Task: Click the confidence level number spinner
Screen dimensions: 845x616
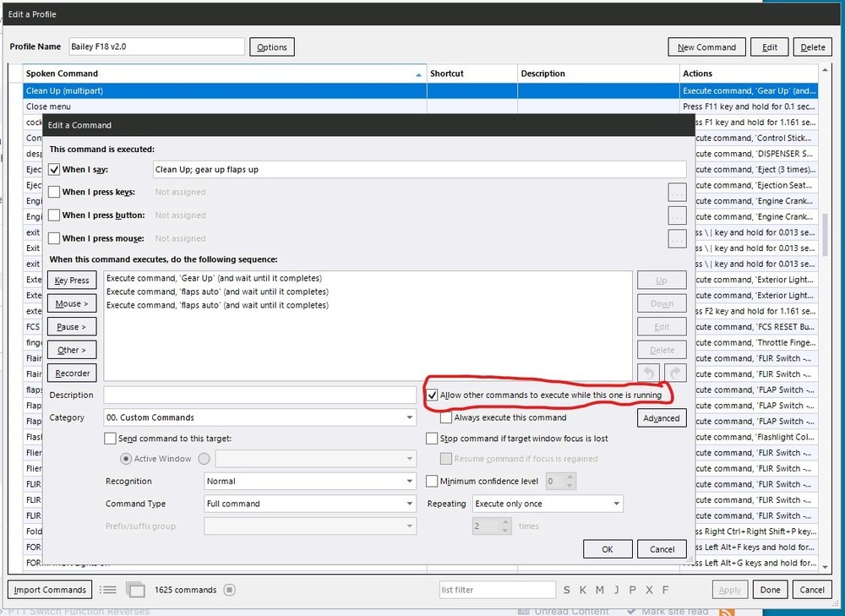Action: [561, 482]
